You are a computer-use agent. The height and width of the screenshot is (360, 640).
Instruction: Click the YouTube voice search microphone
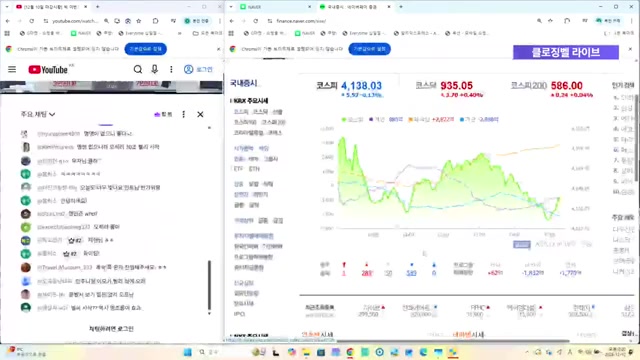[x=155, y=69]
